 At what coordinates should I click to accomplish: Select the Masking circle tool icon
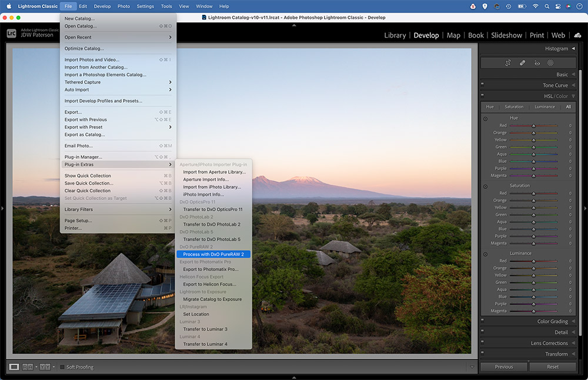(x=550, y=63)
